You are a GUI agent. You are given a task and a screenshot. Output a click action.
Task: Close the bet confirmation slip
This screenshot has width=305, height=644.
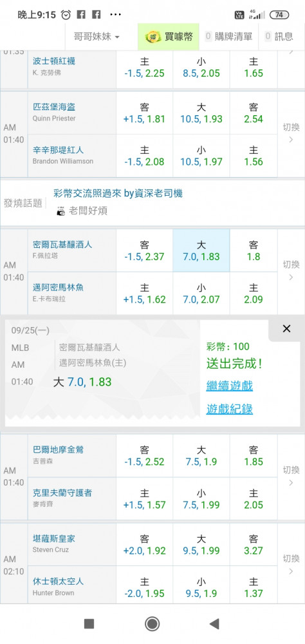click(x=286, y=328)
